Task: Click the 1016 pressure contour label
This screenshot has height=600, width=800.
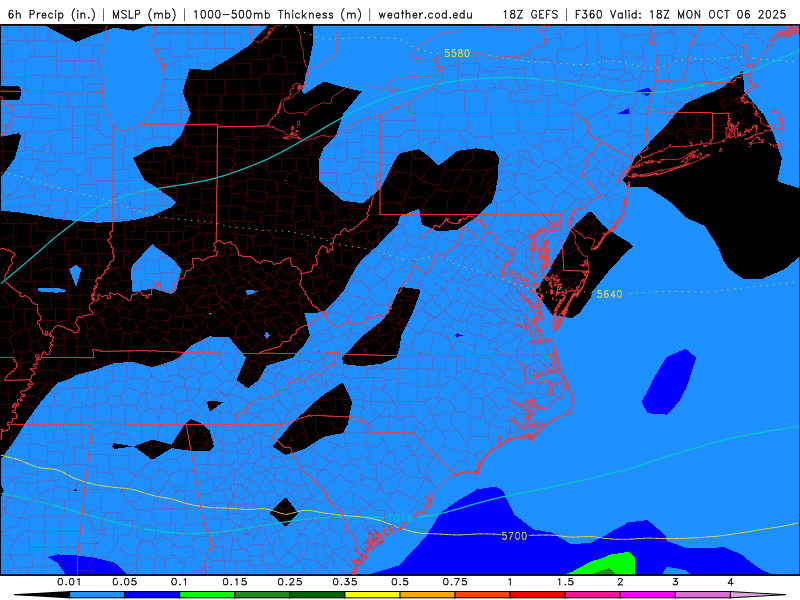Action: [x=400, y=518]
